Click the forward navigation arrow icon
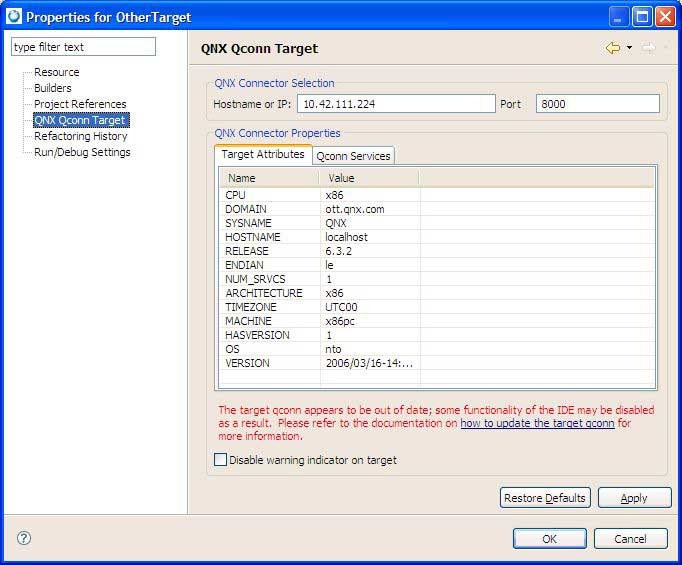Screen dimensions: 682x565 [x=648, y=48]
